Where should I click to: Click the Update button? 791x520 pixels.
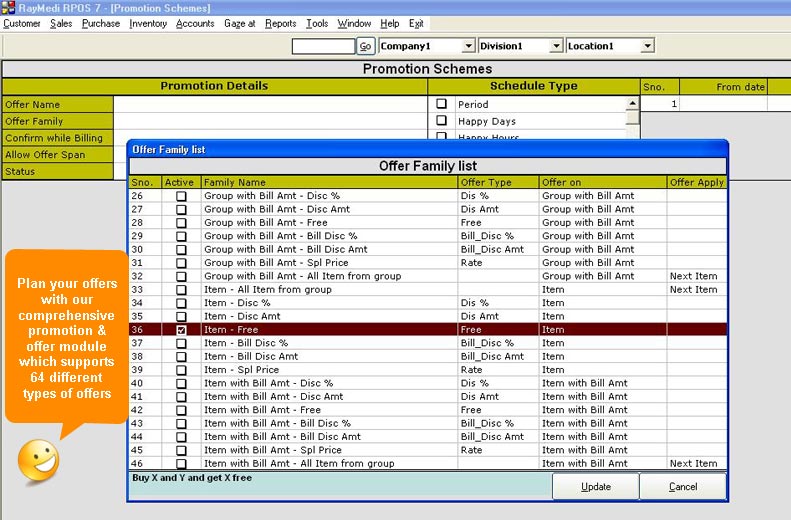(596, 487)
